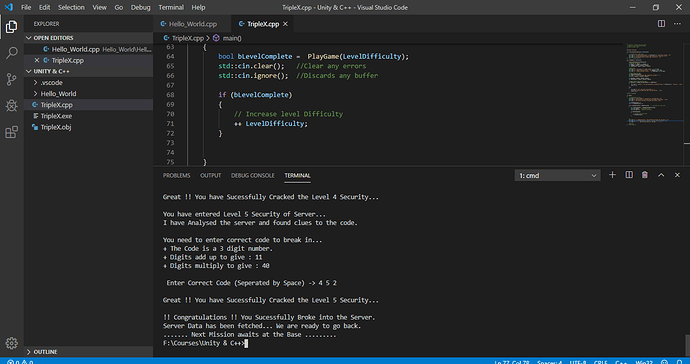
Task: Click 'PlayGame' in line 64
Action: (323, 56)
